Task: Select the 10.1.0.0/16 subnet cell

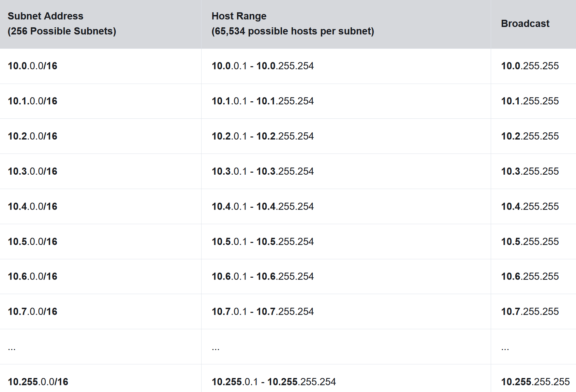Action: [x=33, y=101]
